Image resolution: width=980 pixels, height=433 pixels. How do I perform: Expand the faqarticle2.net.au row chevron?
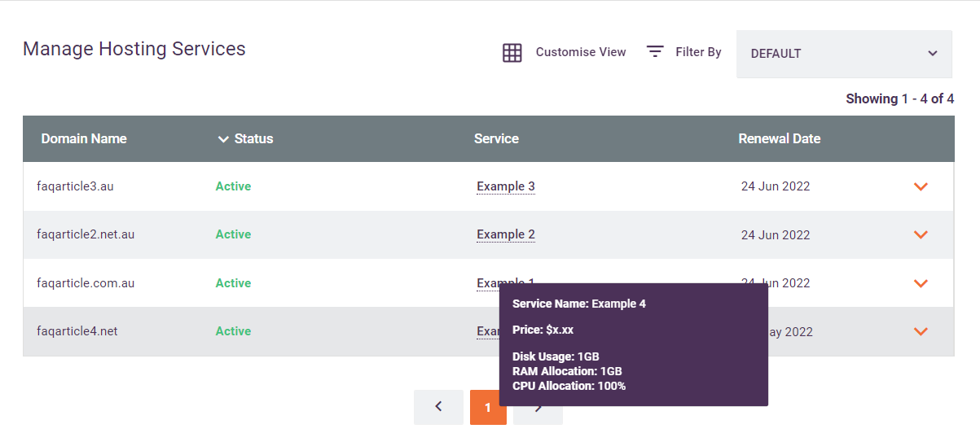click(921, 234)
